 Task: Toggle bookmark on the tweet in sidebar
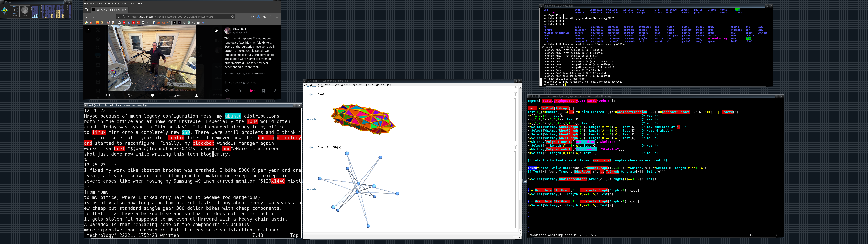(x=263, y=91)
